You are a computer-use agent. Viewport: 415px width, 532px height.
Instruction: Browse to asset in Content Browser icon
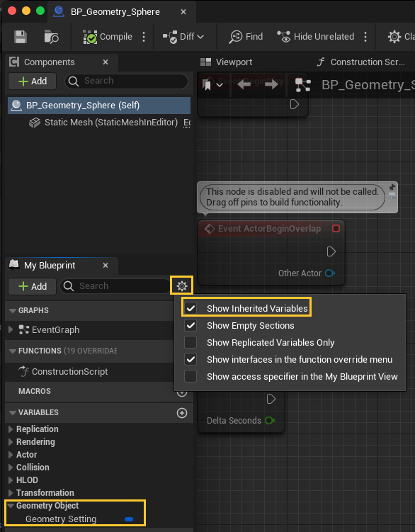tap(51, 37)
